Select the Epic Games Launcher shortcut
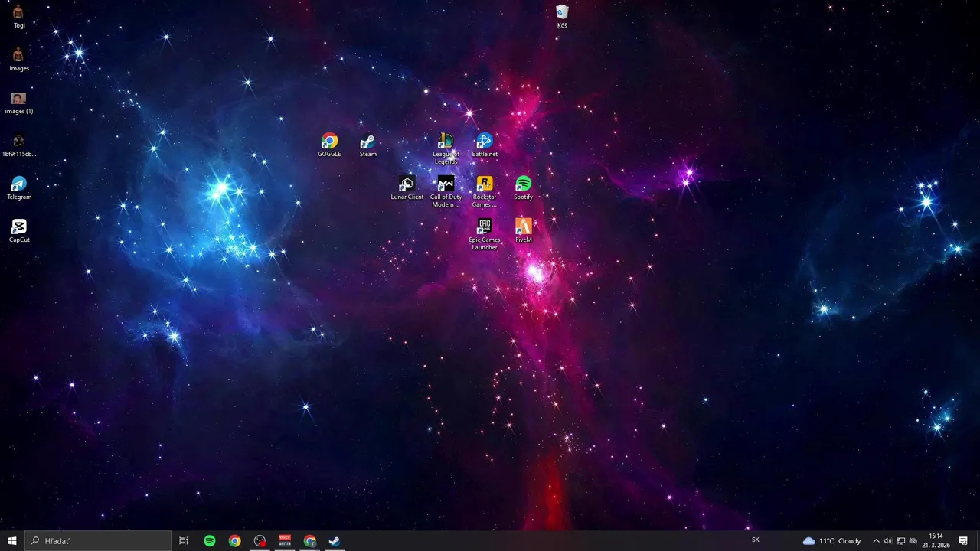 pyautogui.click(x=485, y=235)
